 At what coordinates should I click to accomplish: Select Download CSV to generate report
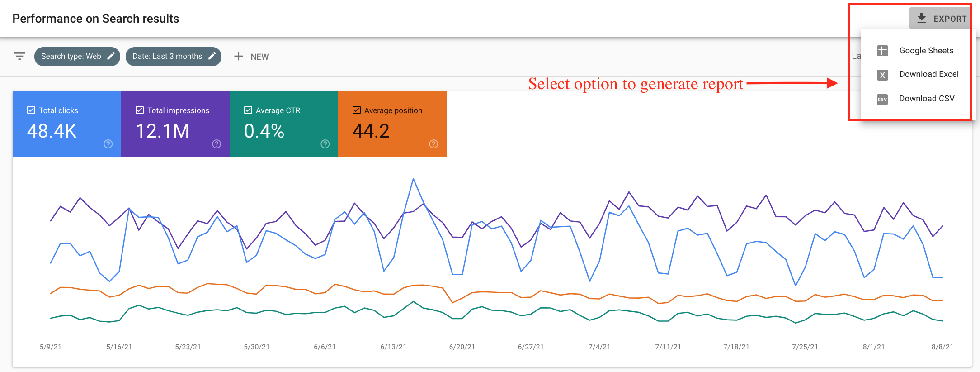click(927, 98)
